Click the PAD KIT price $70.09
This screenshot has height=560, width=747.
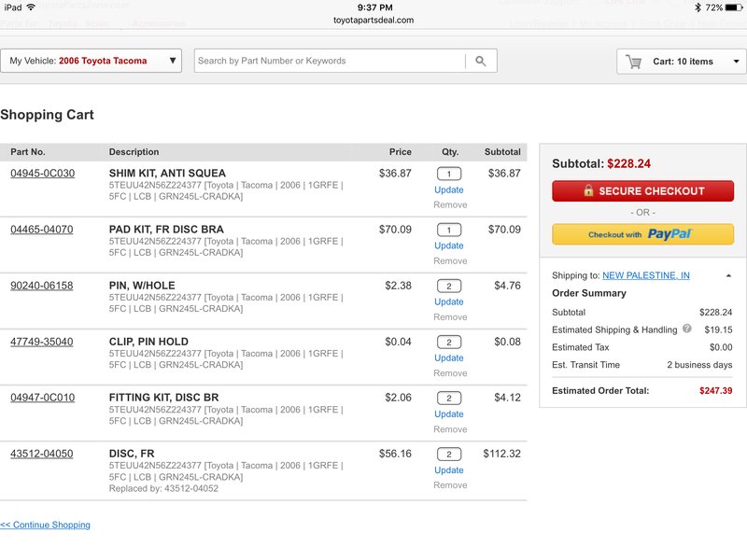(x=395, y=230)
